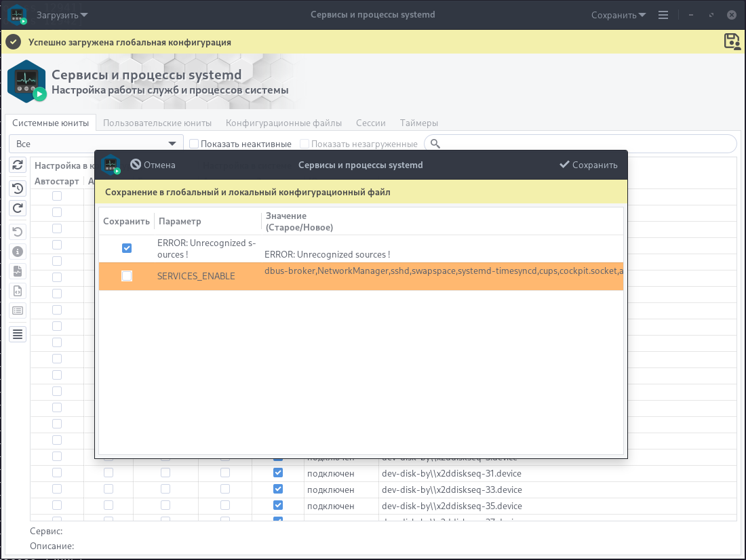Open the Загрузить dropdown in the title bar

(x=62, y=15)
